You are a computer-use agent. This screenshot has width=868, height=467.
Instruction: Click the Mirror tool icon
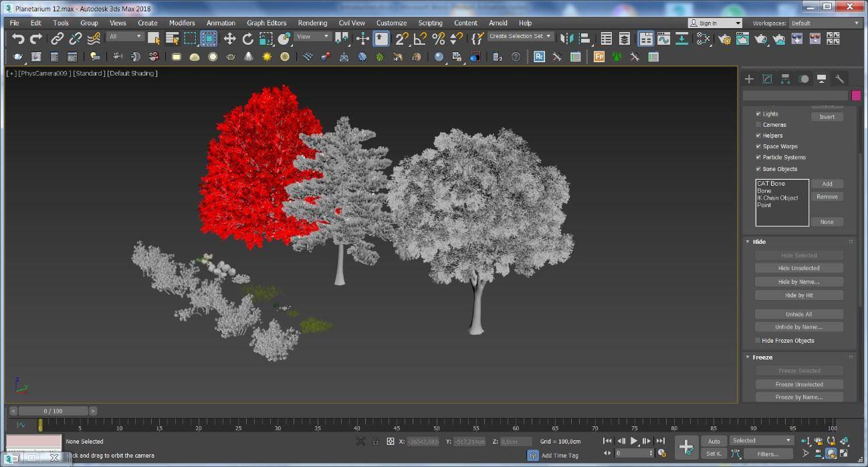pos(566,39)
